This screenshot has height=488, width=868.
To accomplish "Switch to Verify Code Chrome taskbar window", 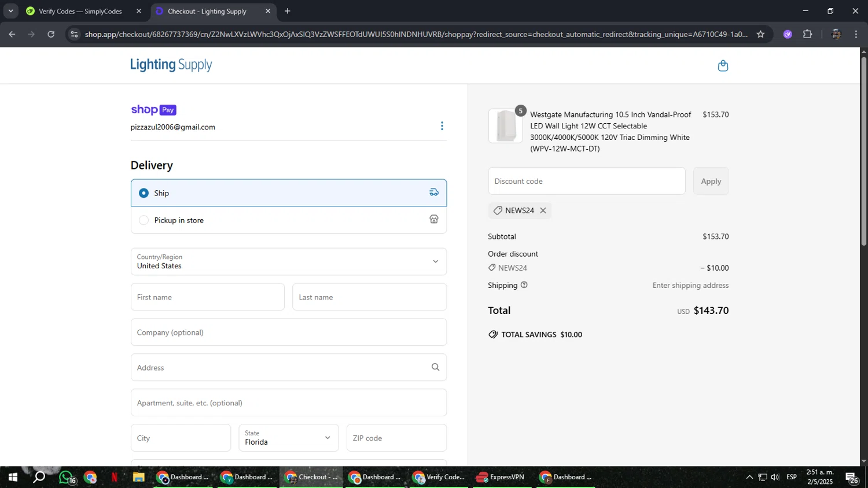I will pos(439,478).
